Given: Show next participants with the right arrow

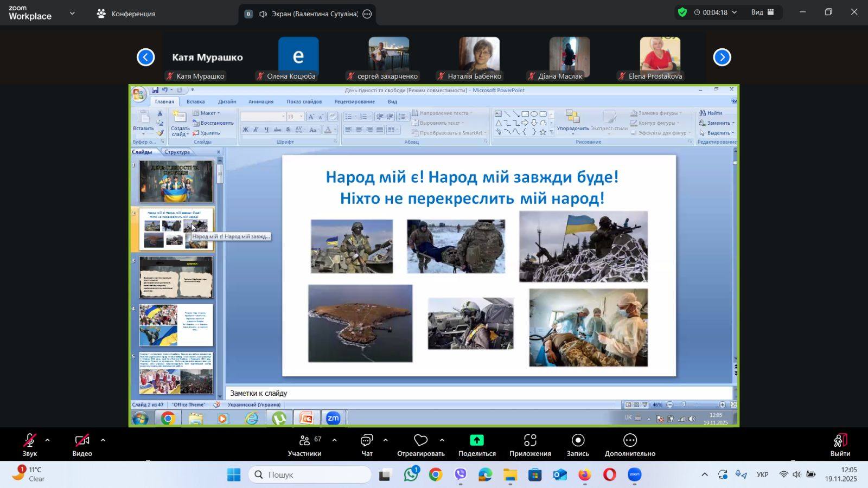Looking at the screenshot, I should [x=722, y=57].
